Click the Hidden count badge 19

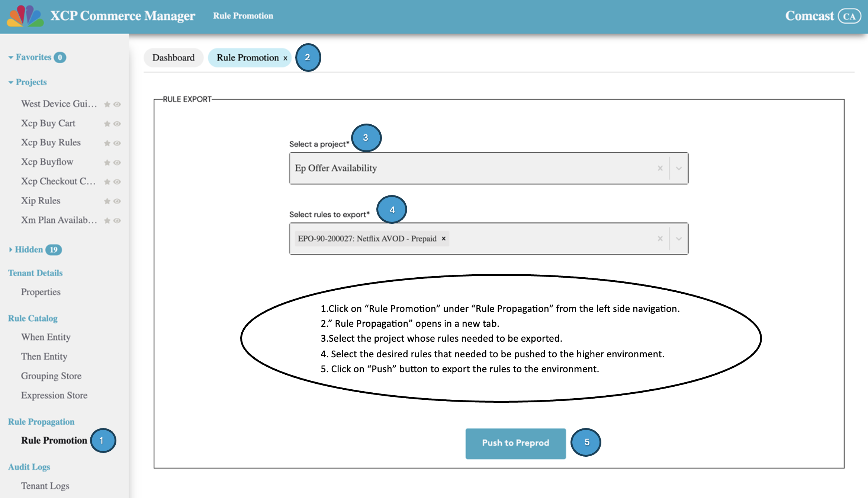54,250
